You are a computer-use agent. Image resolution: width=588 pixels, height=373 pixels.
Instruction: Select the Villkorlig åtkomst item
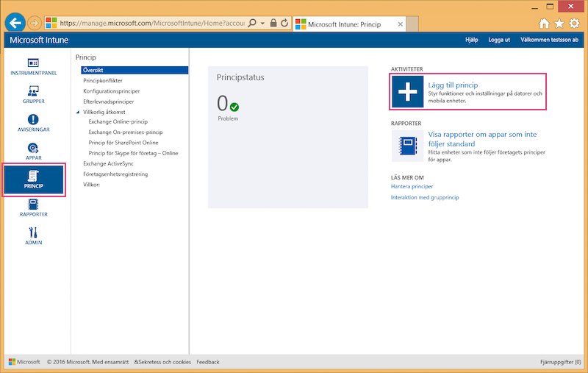click(x=104, y=113)
